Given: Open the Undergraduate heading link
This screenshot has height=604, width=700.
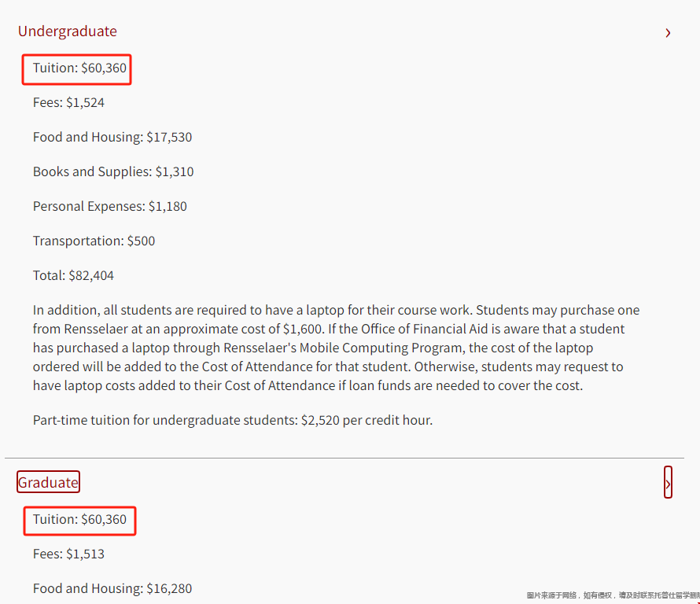Looking at the screenshot, I should pos(68,31).
